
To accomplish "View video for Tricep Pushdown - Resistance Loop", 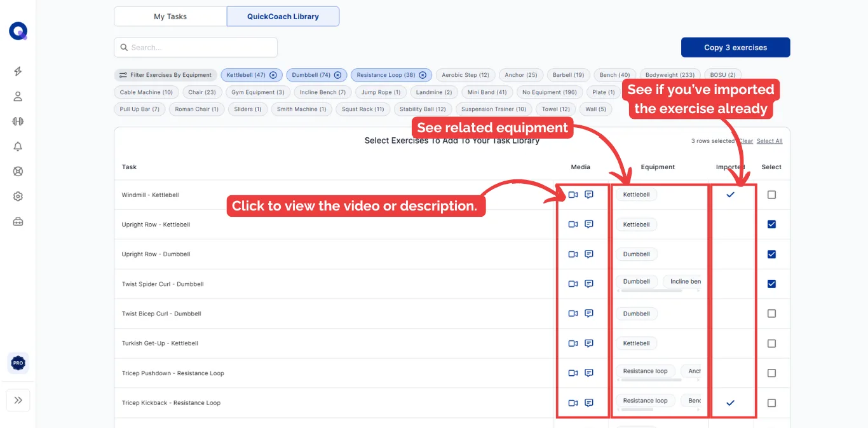I will (573, 373).
